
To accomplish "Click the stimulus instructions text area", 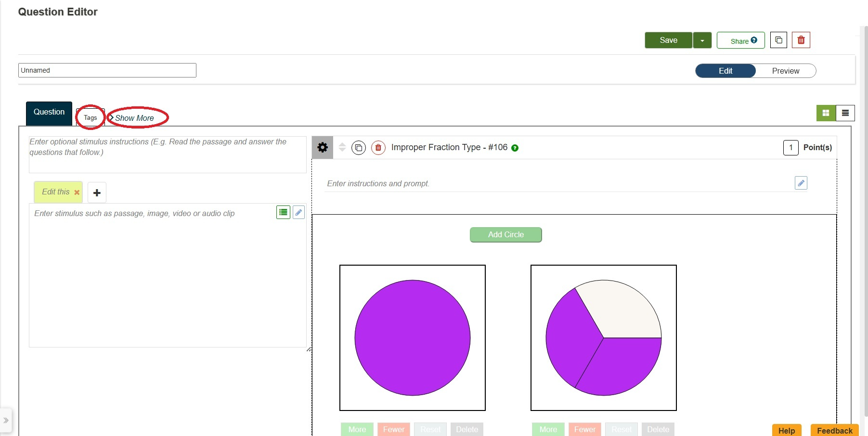I will tap(168, 154).
